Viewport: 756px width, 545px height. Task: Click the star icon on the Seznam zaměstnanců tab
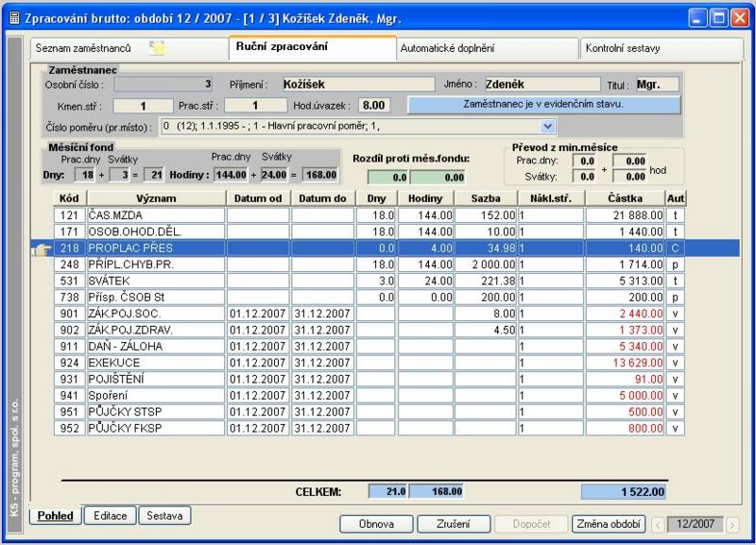coord(157,48)
